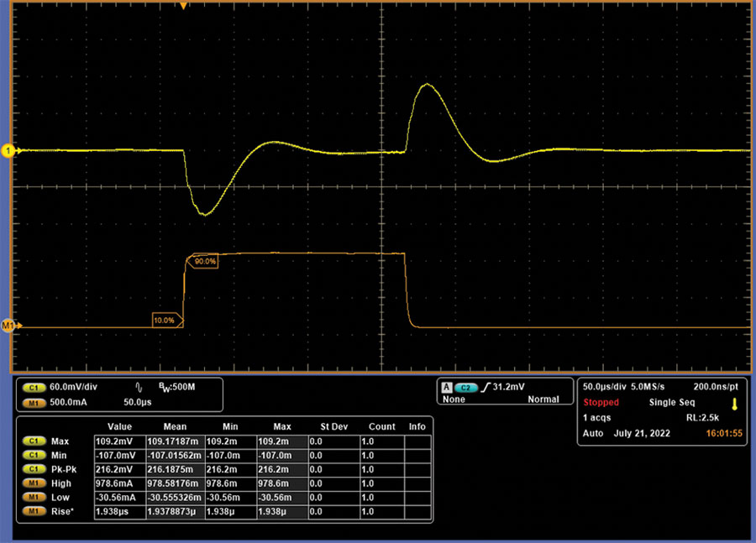Click the 109.2mV value cell

120,441
